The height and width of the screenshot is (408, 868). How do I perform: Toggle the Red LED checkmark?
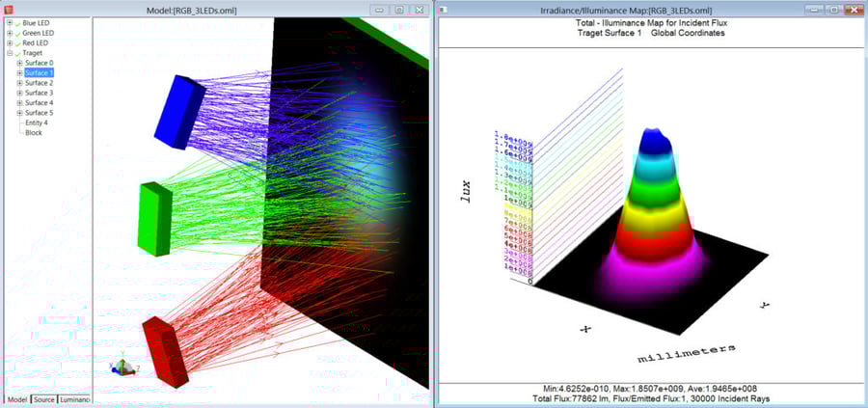[x=17, y=42]
